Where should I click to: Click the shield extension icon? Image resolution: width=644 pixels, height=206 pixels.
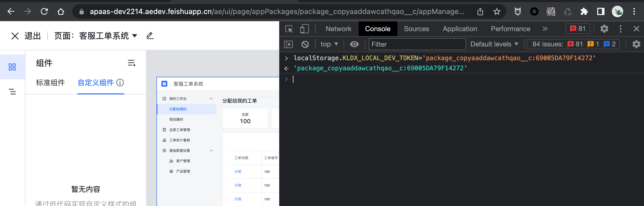click(x=518, y=11)
